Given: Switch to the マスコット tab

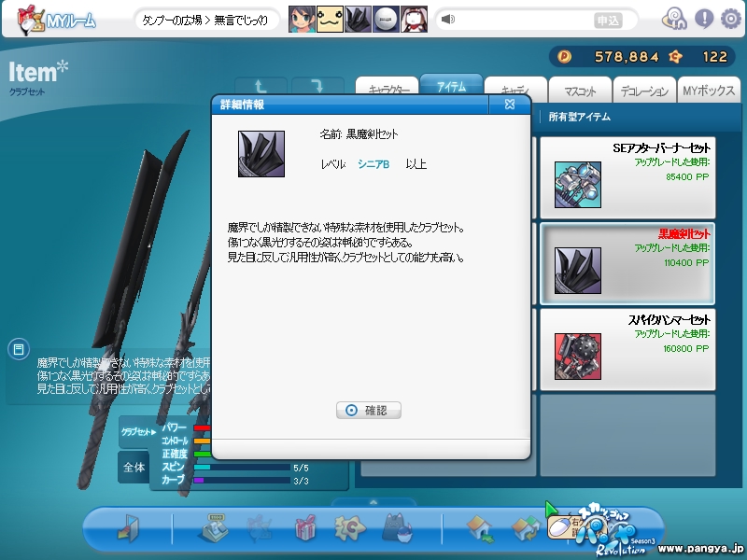Looking at the screenshot, I should (580, 90).
